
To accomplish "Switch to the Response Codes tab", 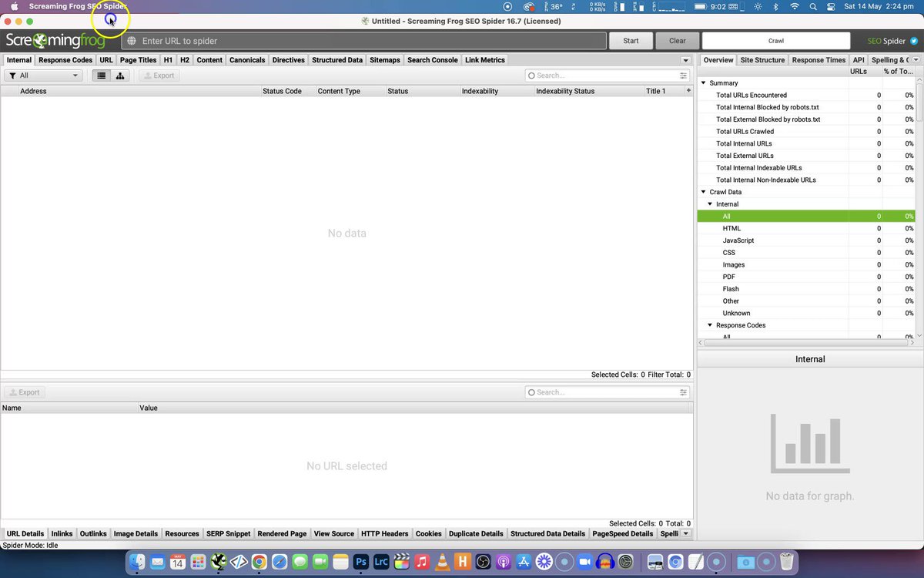I will point(65,60).
